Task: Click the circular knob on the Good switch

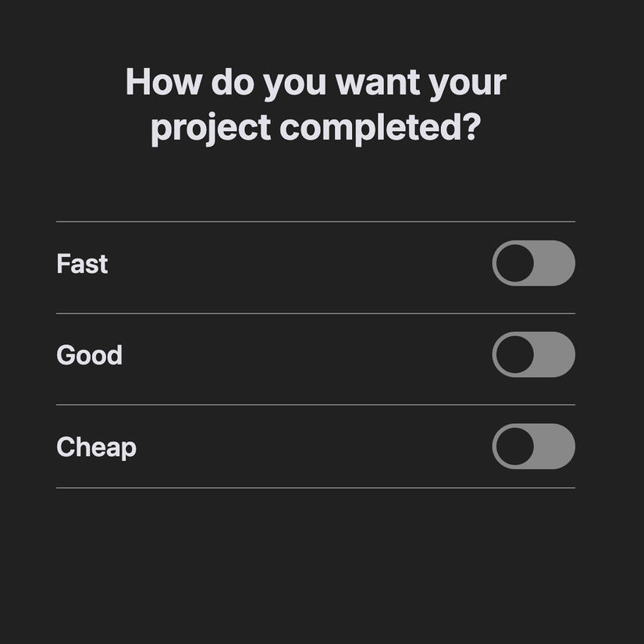Action: 515,354
